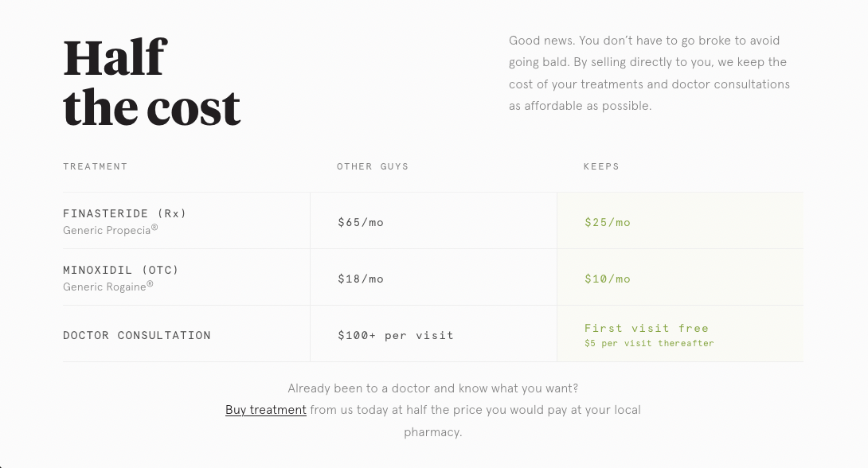The height and width of the screenshot is (468, 868).
Task: Select the TREATMENT column header
Action: 96,166
